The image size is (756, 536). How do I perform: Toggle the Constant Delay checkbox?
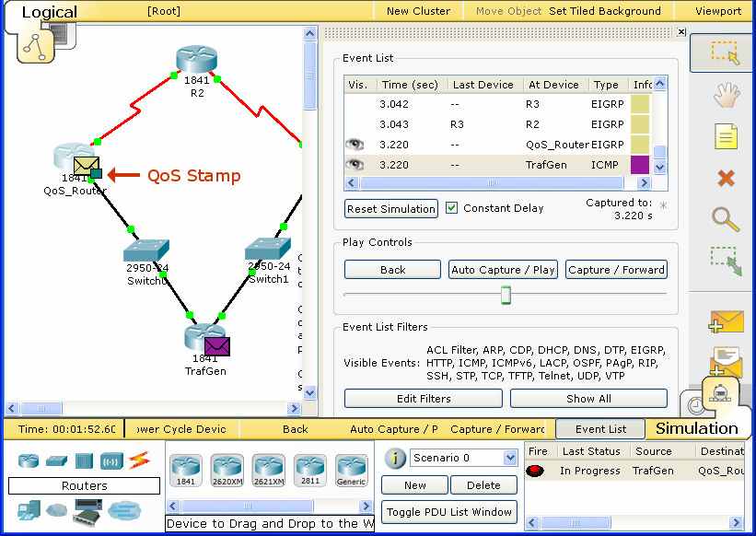click(451, 208)
